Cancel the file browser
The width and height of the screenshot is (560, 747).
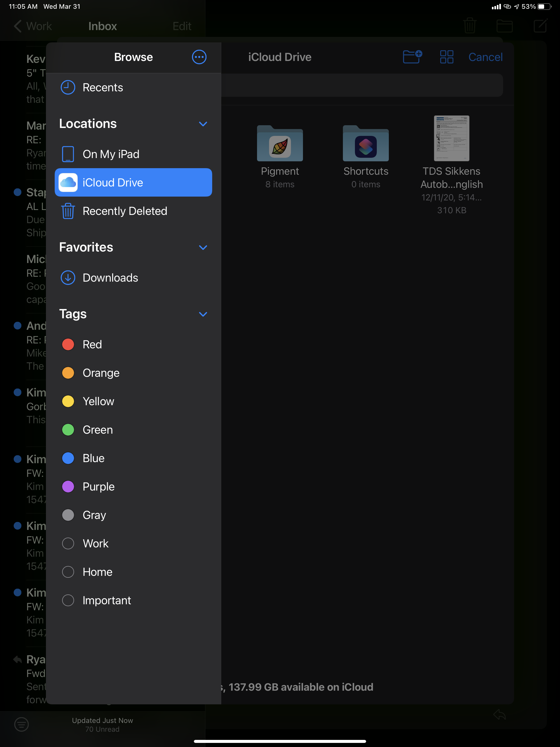coord(485,57)
